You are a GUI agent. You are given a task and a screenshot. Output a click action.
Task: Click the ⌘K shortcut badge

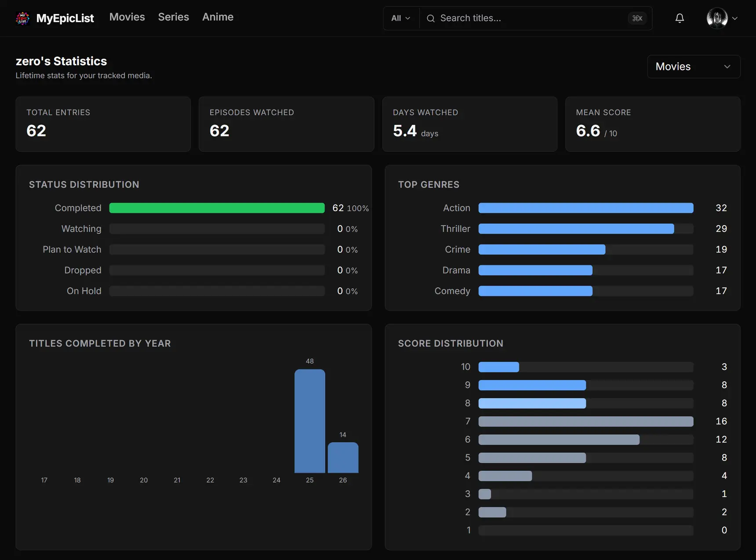point(637,18)
